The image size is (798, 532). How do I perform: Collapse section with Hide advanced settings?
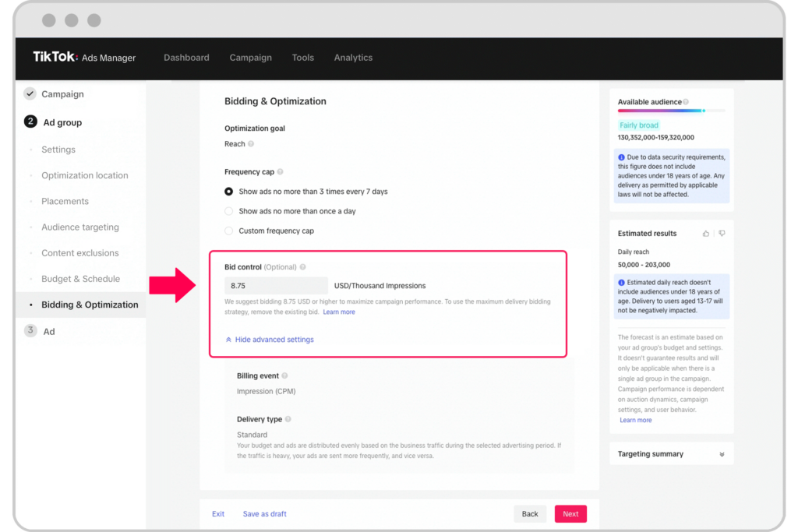pyautogui.click(x=270, y=340)
